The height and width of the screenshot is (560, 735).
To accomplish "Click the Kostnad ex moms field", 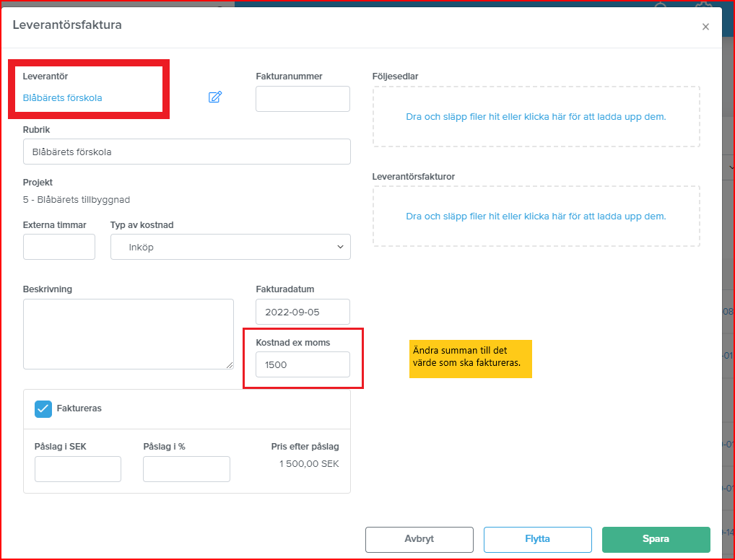I will coord(303,364).
